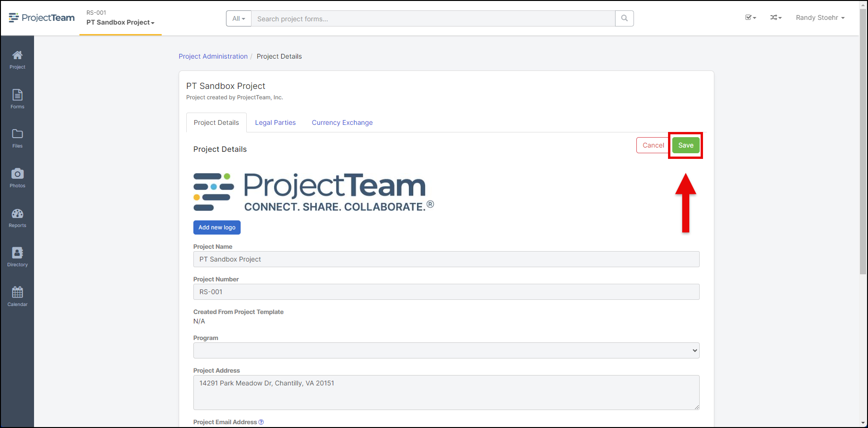Open the Files folder icon in sidebar
Screen dimensions: 868x428
pyautogui.click(x=17, y=139)
